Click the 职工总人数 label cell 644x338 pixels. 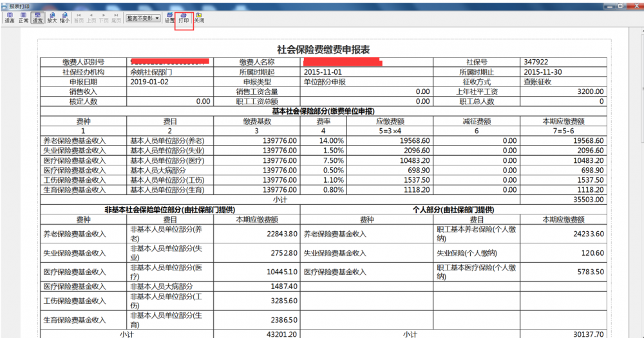tap(477, 102)
